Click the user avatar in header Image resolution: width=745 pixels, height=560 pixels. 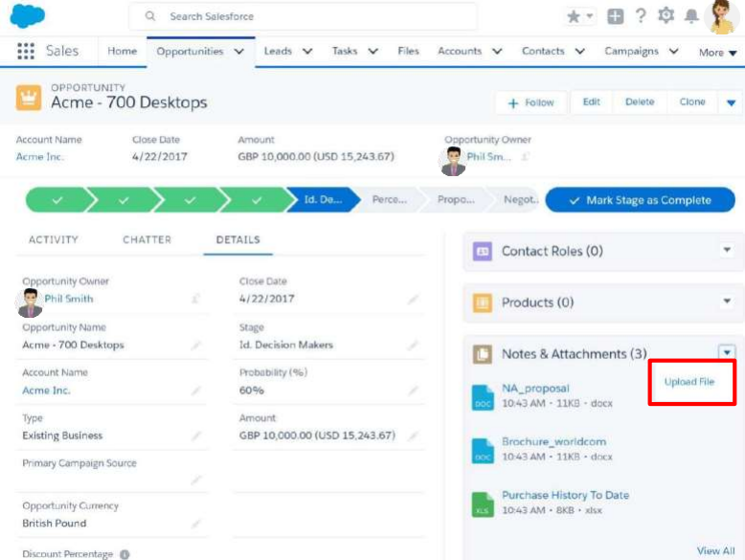click(x=721, y=16)
